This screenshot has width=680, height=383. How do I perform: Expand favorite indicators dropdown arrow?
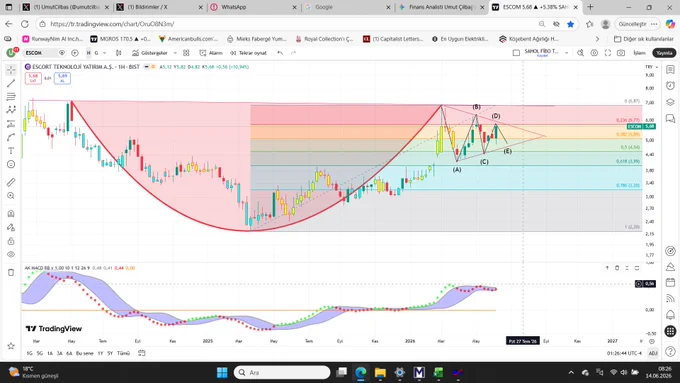(175, 53)
